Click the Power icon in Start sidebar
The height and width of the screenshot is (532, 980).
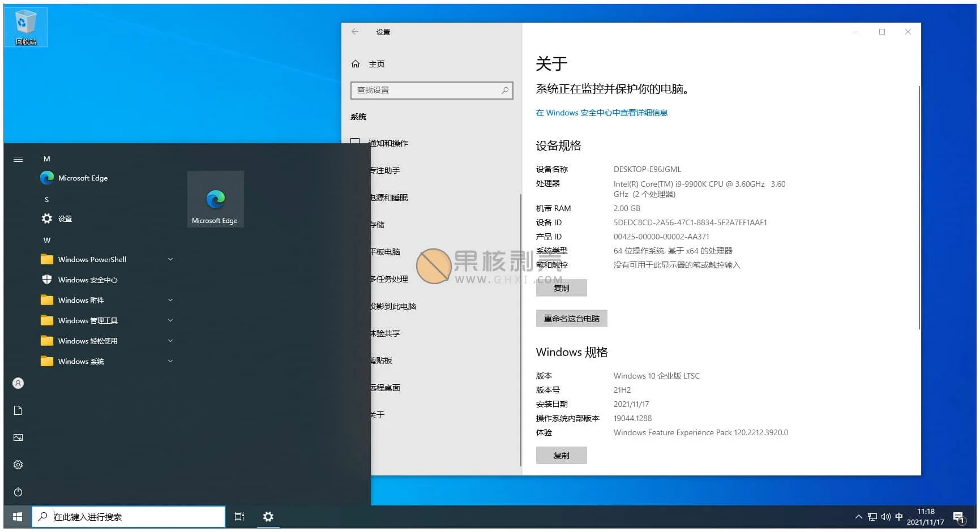click(18, 492)
